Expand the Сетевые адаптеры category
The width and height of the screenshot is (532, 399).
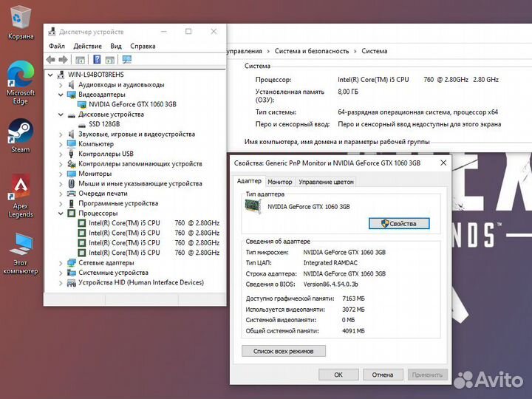[61, 263]
